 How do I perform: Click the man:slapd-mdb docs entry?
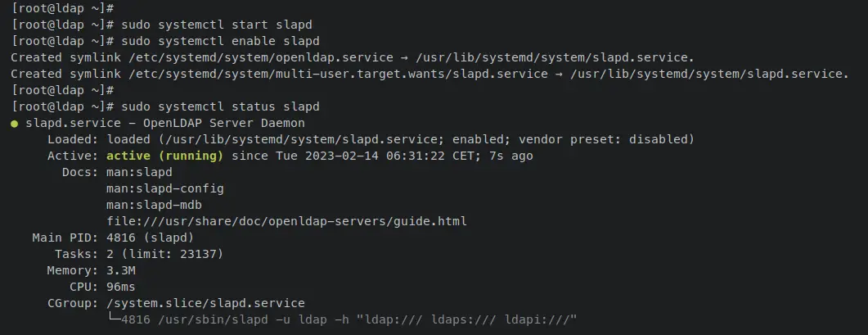[154, 206]
